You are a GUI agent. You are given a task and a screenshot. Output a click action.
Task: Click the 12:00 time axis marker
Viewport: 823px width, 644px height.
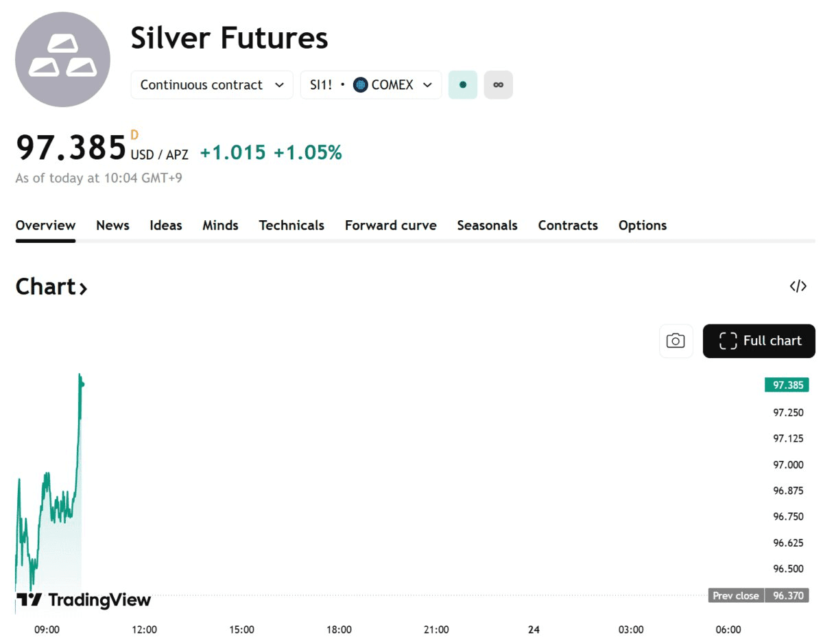144,630
